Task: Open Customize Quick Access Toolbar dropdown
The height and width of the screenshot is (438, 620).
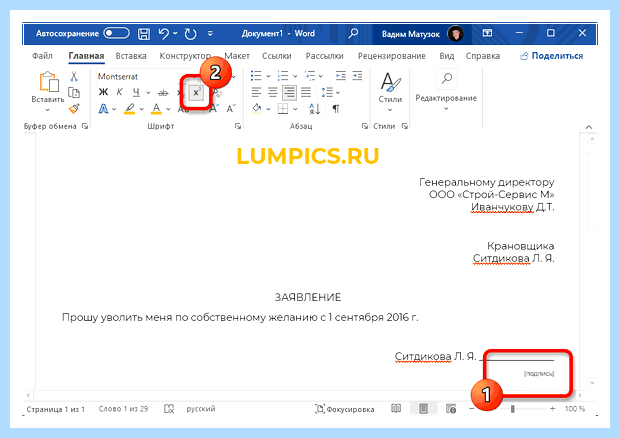Action: (x=210, y=34)
